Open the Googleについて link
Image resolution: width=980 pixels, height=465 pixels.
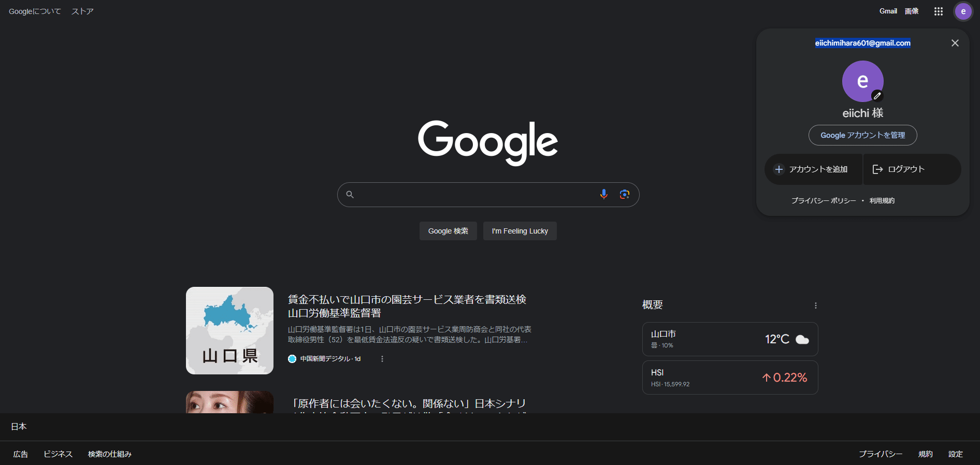(35, 11)
